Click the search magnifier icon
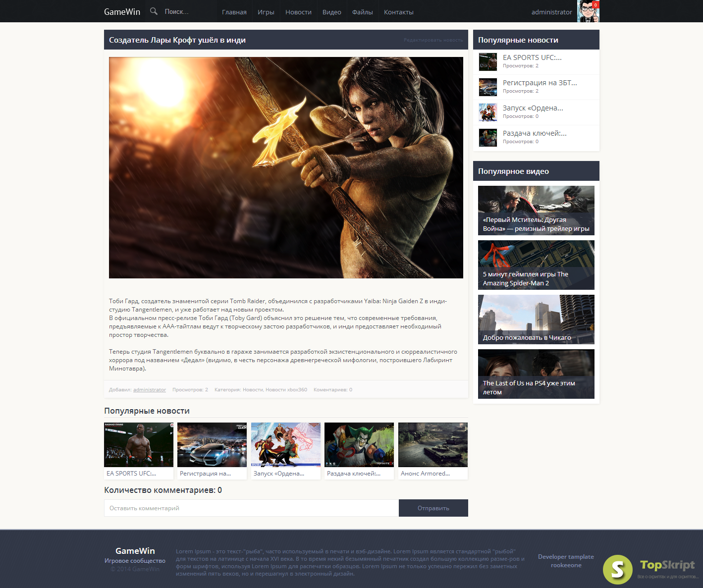703x588 pixels. [154, 11]
